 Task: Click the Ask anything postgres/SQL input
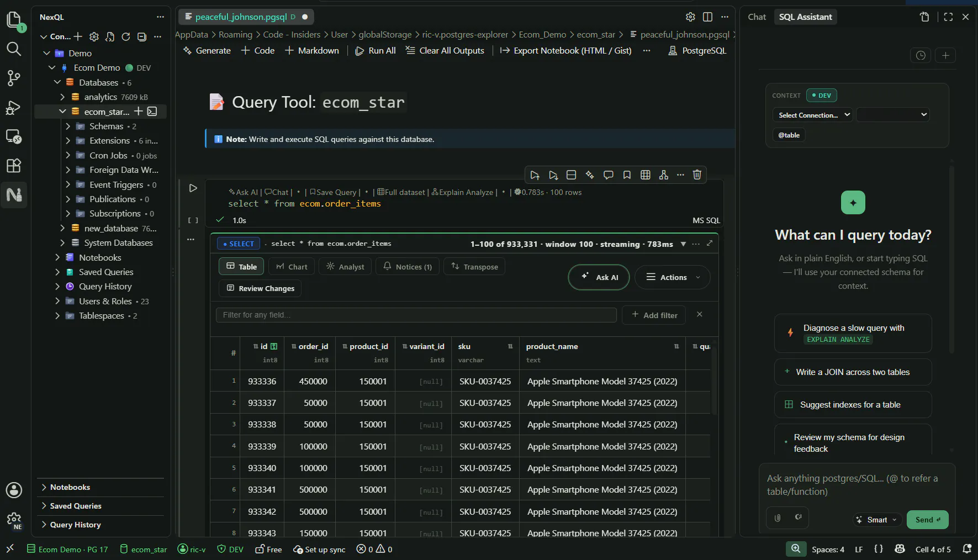click(857, 485)
